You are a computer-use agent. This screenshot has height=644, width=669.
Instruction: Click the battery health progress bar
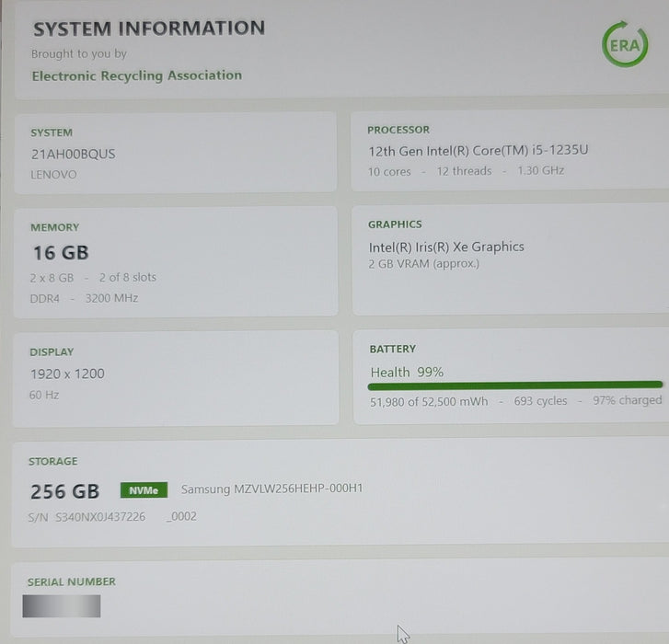click(x=515, y=385)
